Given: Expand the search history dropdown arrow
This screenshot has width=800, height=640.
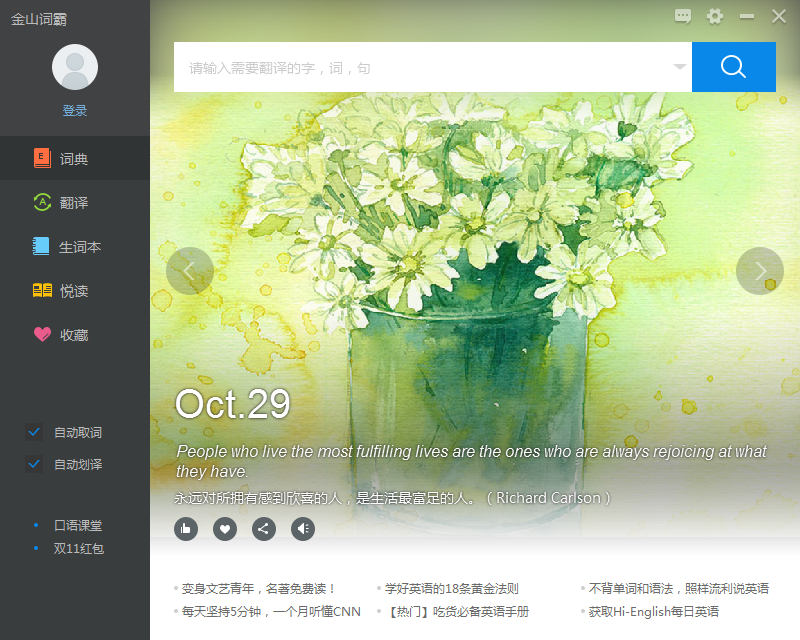Looking at the screenshot, I should pyautogui.click(x=679, y=67).
